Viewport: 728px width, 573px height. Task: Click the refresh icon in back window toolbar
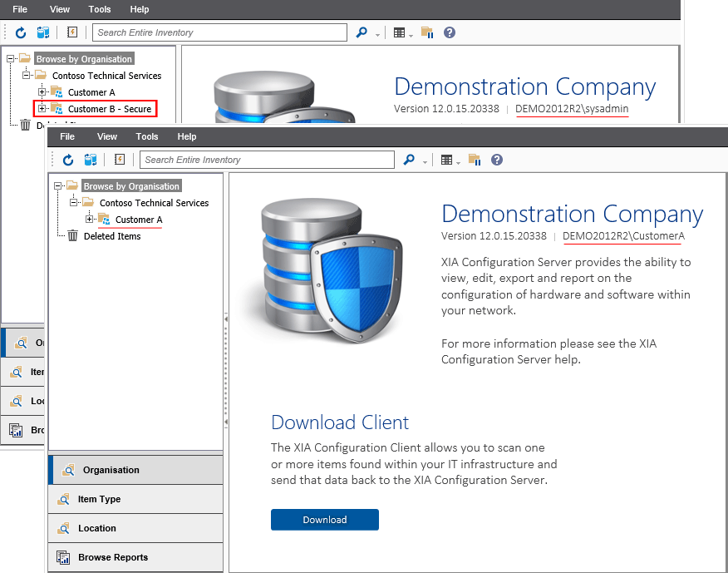[x=21, y=32]
